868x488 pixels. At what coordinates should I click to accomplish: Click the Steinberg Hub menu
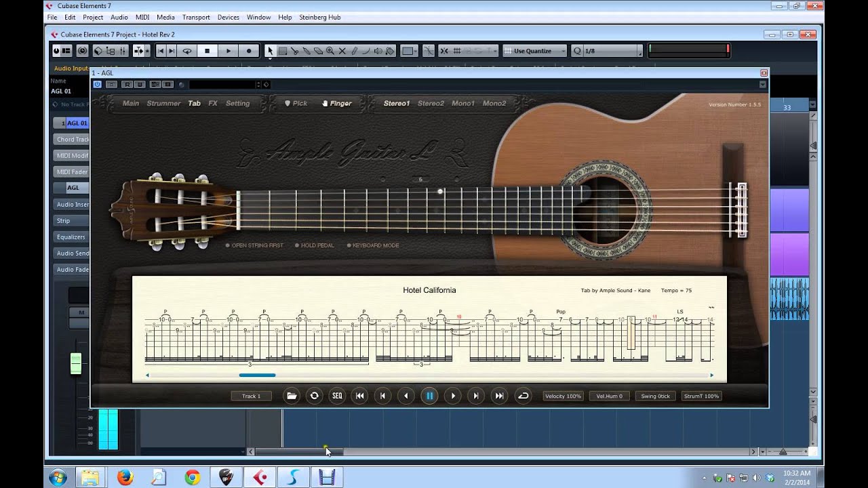[319, 17]
